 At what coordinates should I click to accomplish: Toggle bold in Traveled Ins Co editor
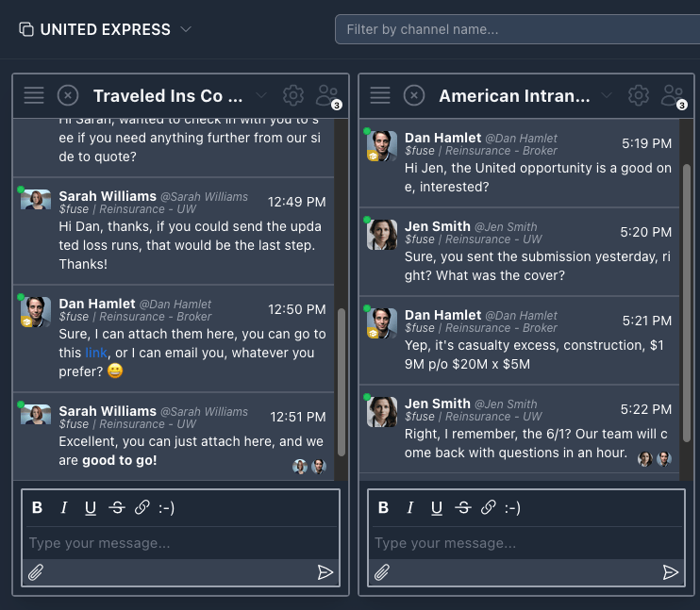pyautogui.click(x=38, y=508)
